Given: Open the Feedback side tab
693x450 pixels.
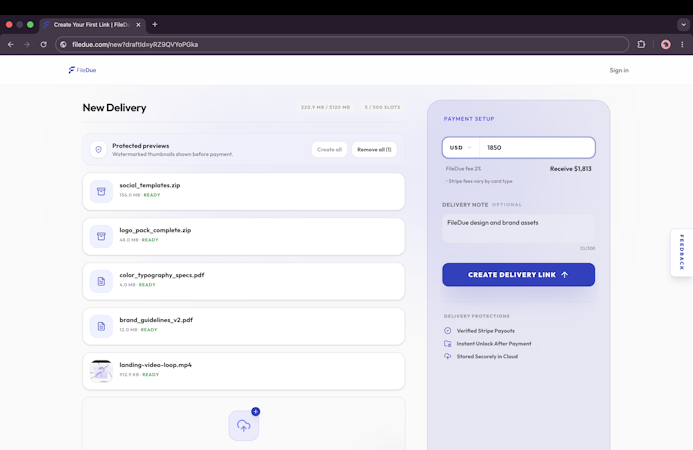Looking at the screenshot, I should tap(682, 252).
